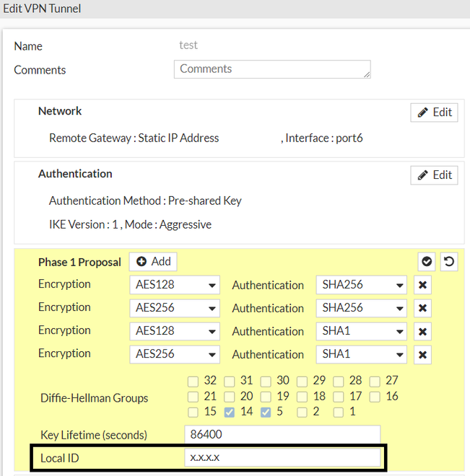The height and width of the screenshot is (476, 470).
Task: Expand the last row's AES256 Encryption dropdown
Action: 175,354
